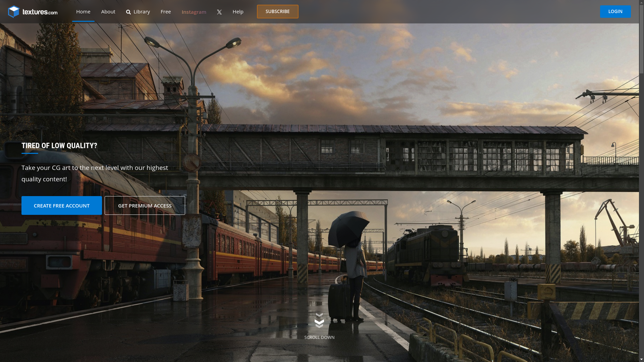This screenshot has width=644, height=362.
Task: Click GET PREMIUM ACCESS button
Action: click(145, 205)
